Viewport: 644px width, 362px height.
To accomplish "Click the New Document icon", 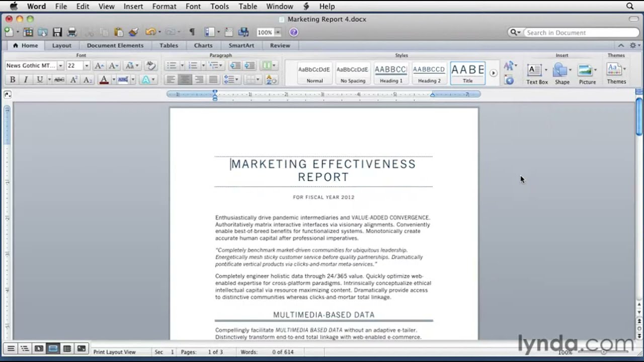I will tap(9, 32).
